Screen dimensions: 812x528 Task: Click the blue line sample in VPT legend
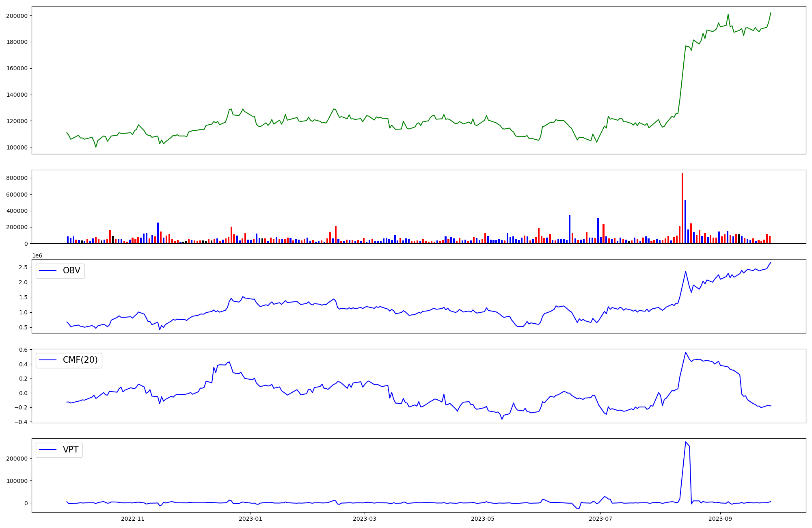(48, 450)
